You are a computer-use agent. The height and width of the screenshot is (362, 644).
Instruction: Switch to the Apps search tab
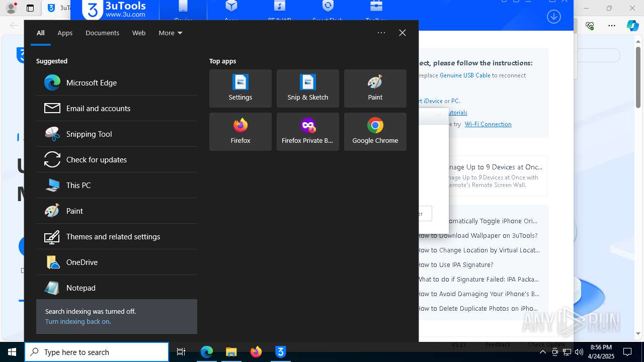click(x=65, y=33)
